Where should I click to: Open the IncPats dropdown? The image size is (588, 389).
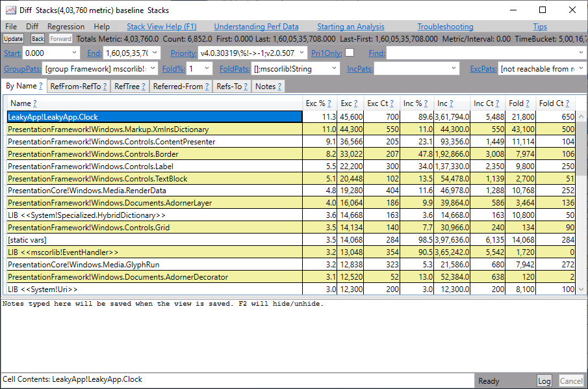pos(454,68)
